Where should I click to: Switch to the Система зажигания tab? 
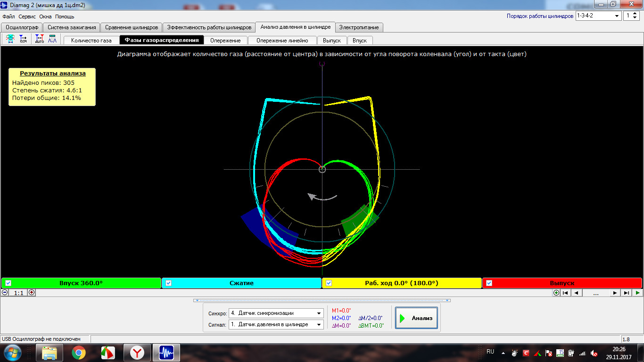(72, 27)
